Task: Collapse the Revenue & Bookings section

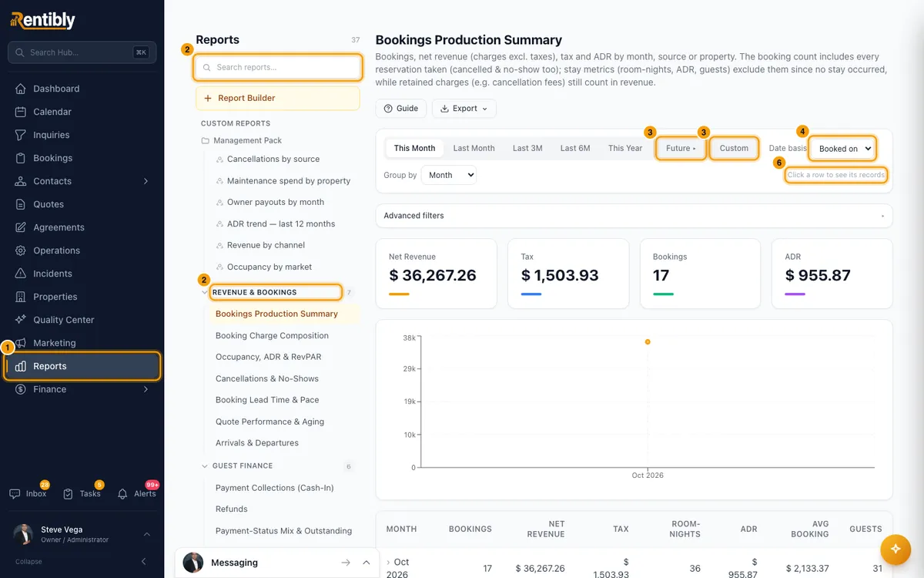Action: (x=204, y=292)
